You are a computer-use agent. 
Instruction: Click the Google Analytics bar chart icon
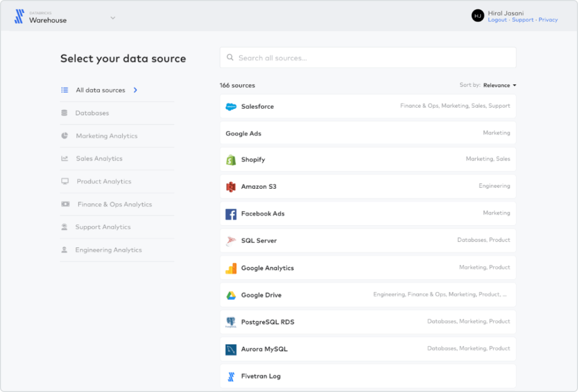coord(231,268)
